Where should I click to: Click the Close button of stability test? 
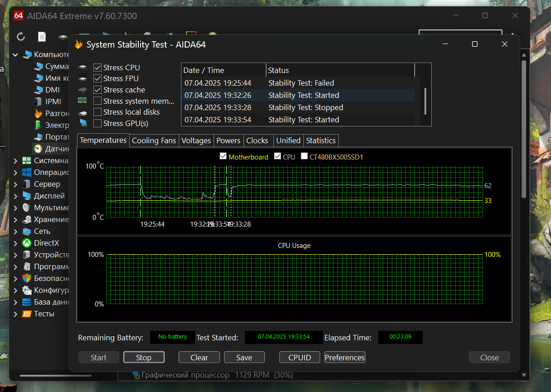[489, 357]
